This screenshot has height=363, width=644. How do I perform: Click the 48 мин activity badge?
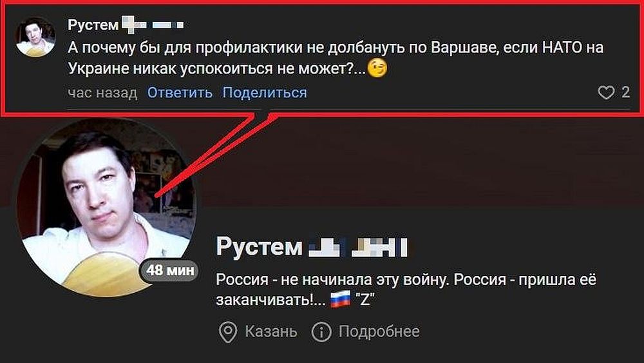(x=169, y=270)
